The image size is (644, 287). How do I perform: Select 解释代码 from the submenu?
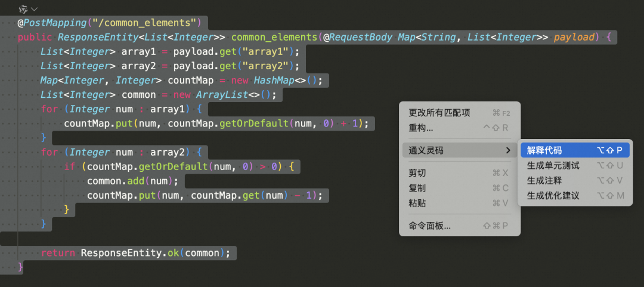pos(544,150)
